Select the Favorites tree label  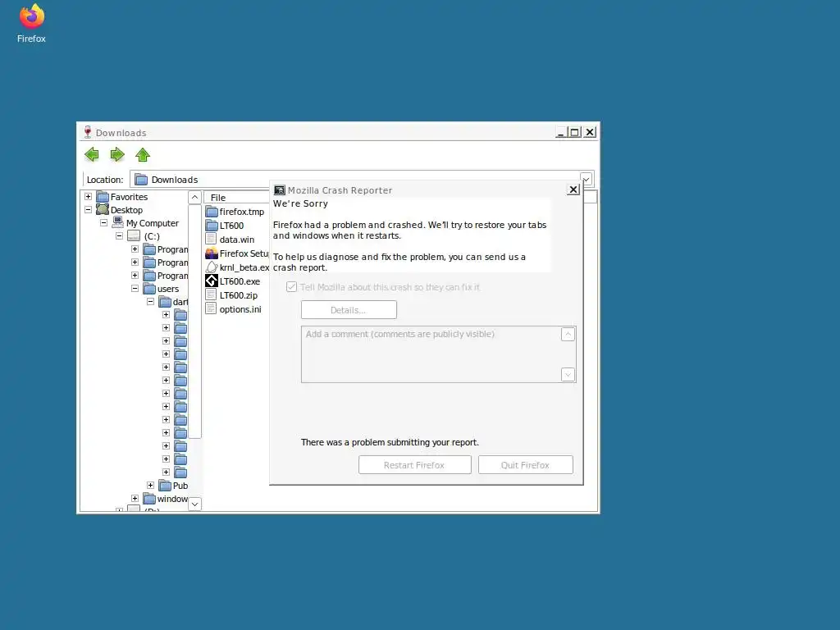pyautogui.click(x=129, y=197)
